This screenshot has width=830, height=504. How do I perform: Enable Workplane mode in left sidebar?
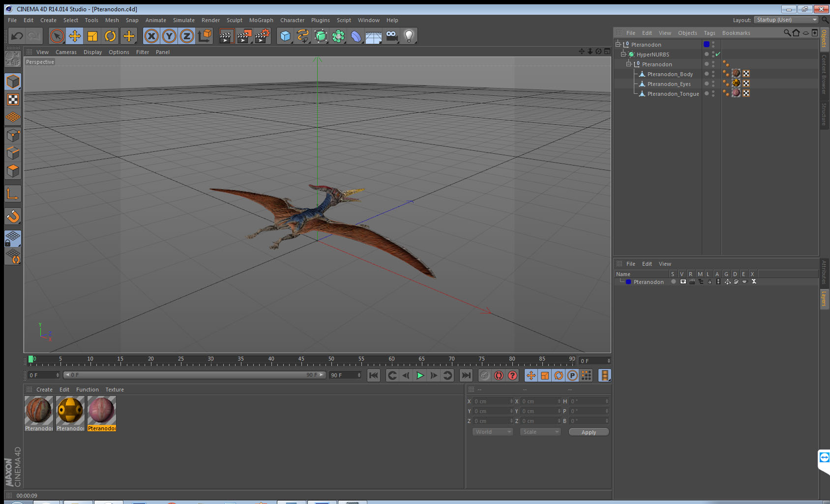[13, 117]
